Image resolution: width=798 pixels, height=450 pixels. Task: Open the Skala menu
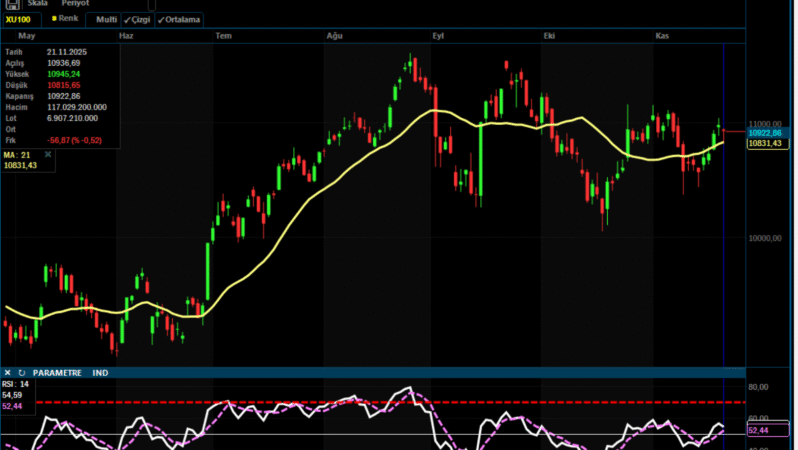click(x=38, y=4)
